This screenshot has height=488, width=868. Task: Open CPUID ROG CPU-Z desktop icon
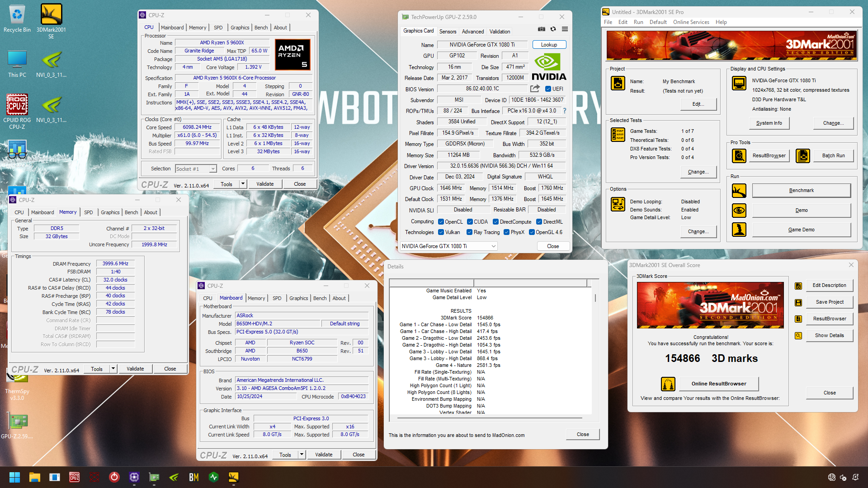(x=17, y=112)
